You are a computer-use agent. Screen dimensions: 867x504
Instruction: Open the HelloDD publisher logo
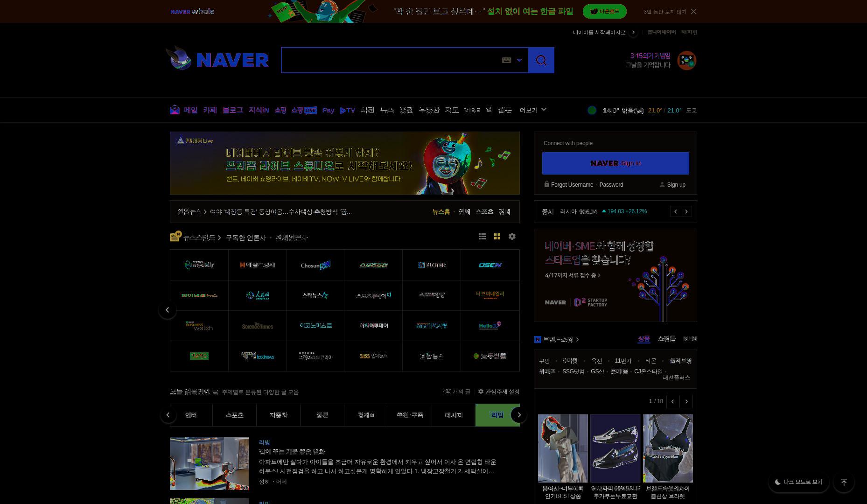(x=490, y=326)
